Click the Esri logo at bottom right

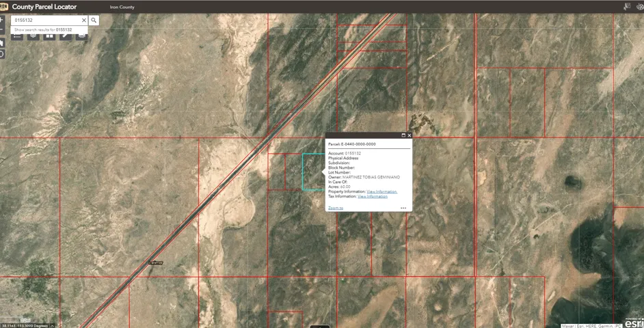tap(634, 323)
